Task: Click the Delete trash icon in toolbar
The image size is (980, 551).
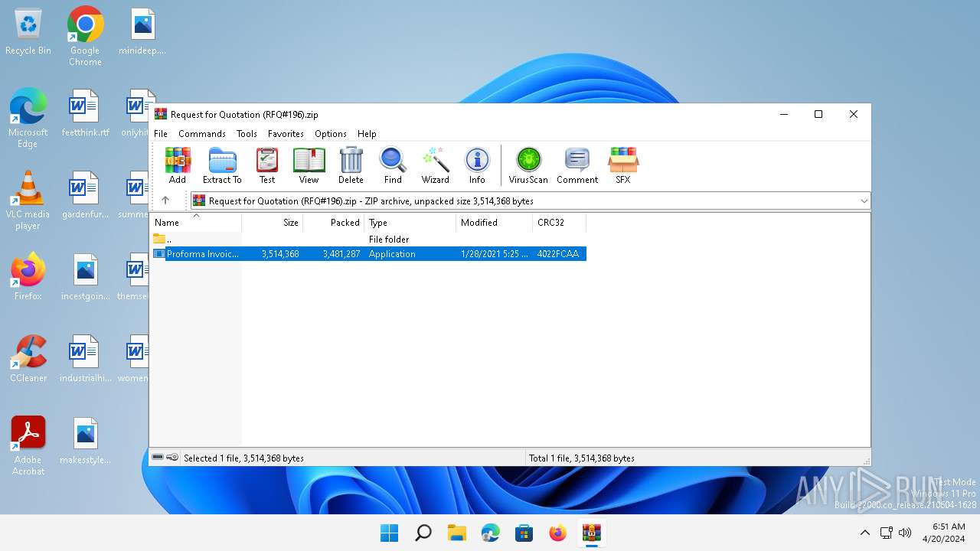Action: point(351,165)
